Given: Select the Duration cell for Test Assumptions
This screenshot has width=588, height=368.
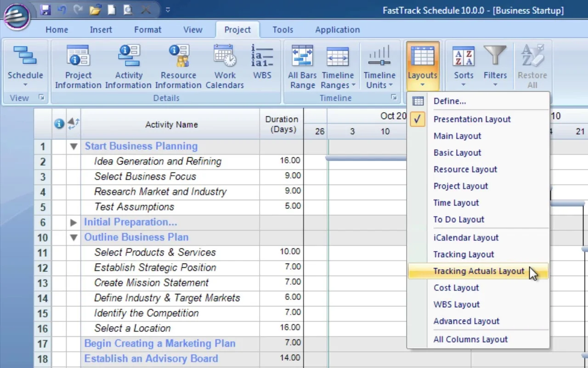Looking at the screenshot, I should (x=281, y=207).
